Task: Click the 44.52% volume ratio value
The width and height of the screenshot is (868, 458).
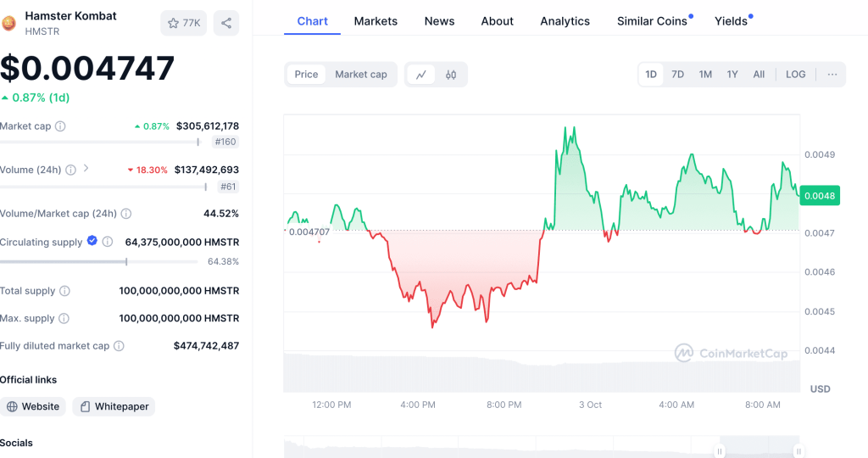Action: click(221, 214)
